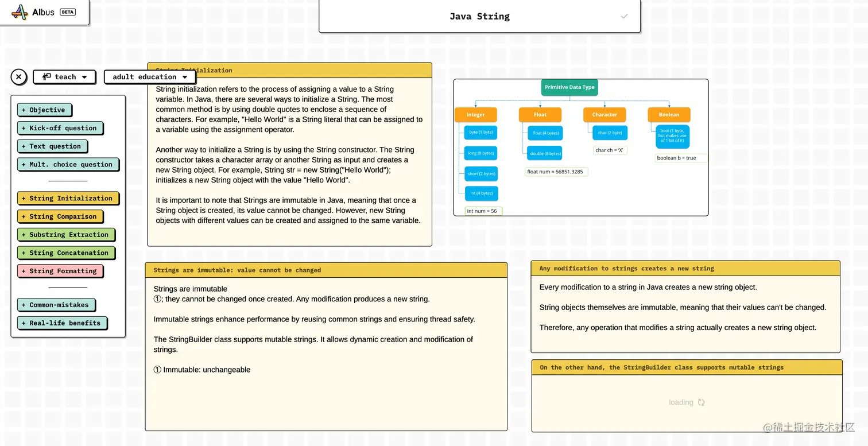Click the String initialization paragraph text in the top card
The width and height of the screenshot is (868, 446).
(289, 109)
